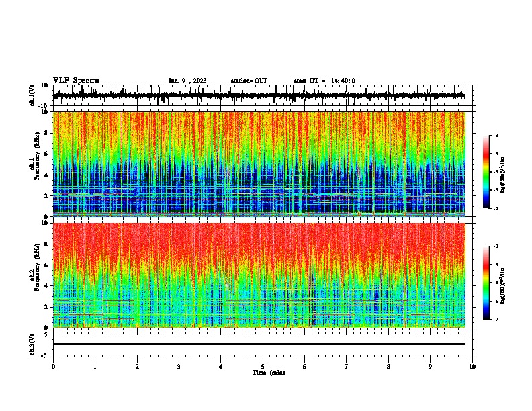
Task: Click the '-3' value atop ch.1 color bar
Action: pyautogui.click(x=495, y=135)
